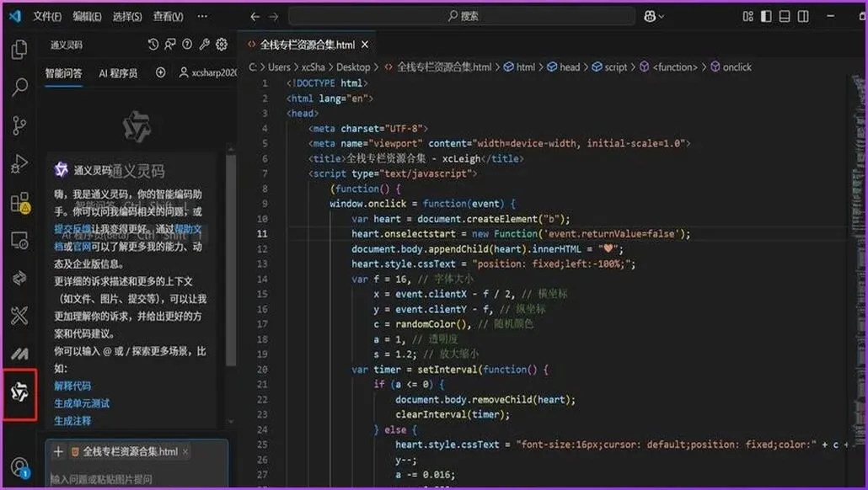This screenshot has height=490, width=868.
Task: Open the Explorer view in activity bar
Action: pos(19,50)
